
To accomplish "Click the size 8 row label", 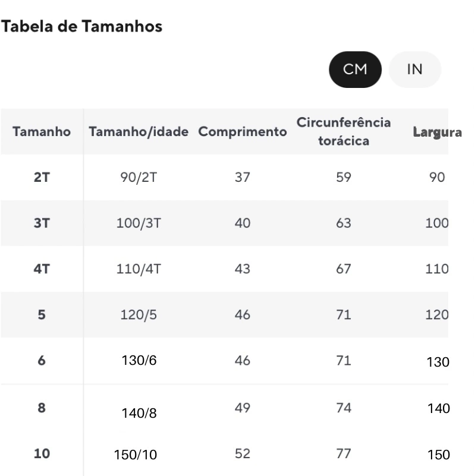I will tap(42, 408).
